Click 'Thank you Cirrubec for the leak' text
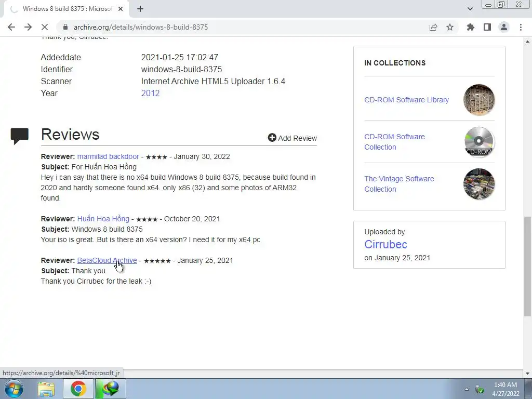The image size is (532, 399). tap(96, 281)
